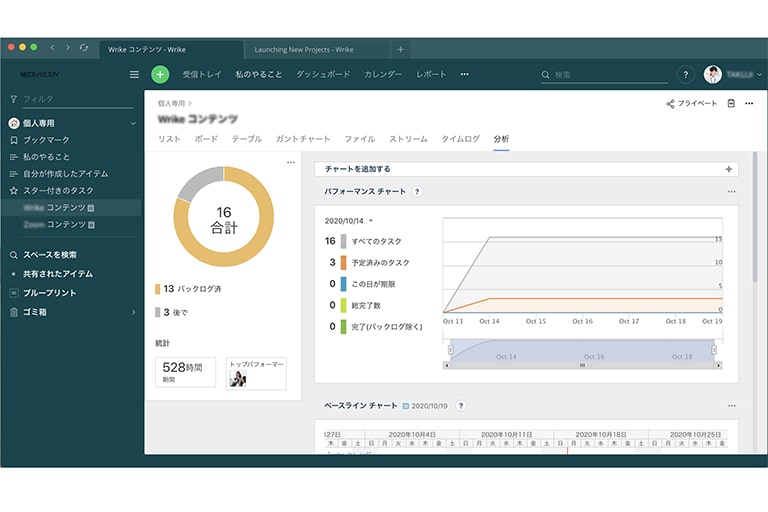768x512 pixels.
Task: Click the bookmark icon in sidebar
Action: (14, 140)
